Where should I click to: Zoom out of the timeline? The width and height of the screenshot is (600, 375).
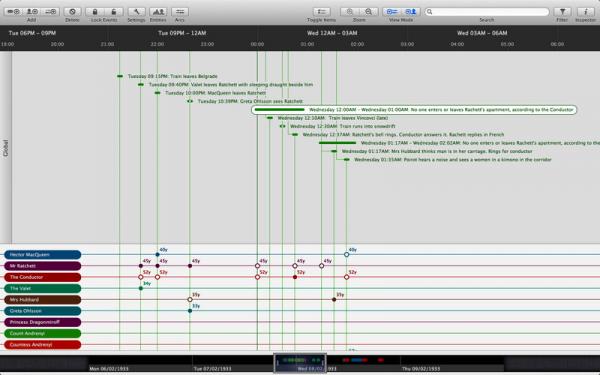pyautogui.click(x=368, y=12)
